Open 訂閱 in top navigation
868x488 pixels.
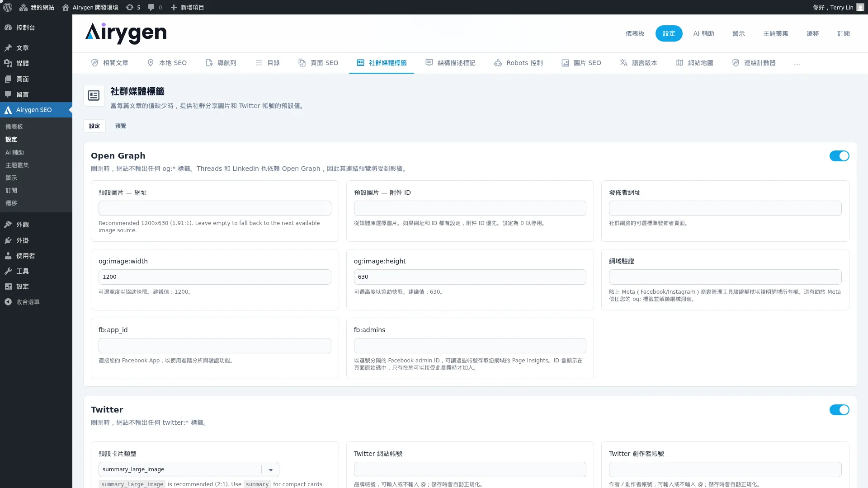click(843, 33)
